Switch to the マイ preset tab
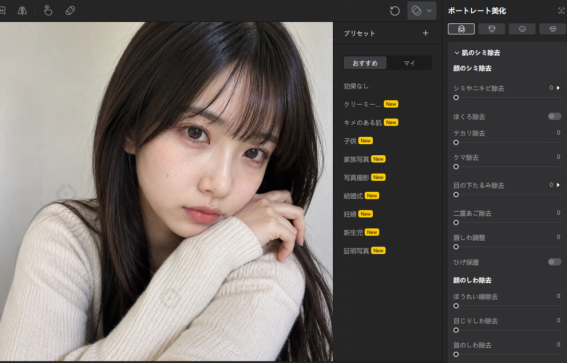Screen dimensions: 567x363 point(409,63)
